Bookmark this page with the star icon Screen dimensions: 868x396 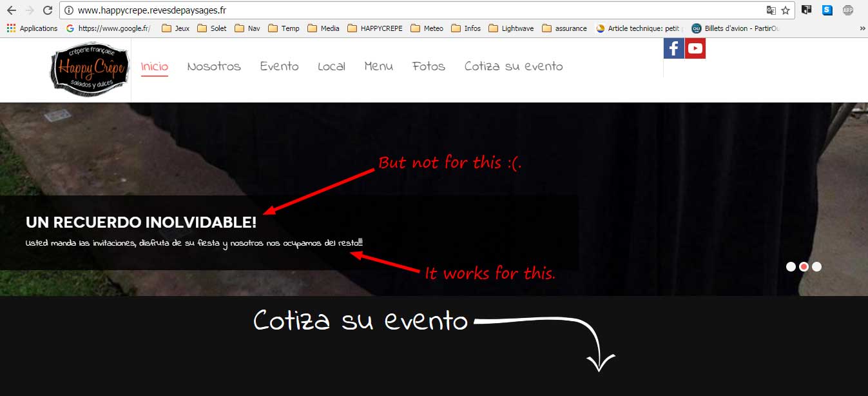(786, 10)
